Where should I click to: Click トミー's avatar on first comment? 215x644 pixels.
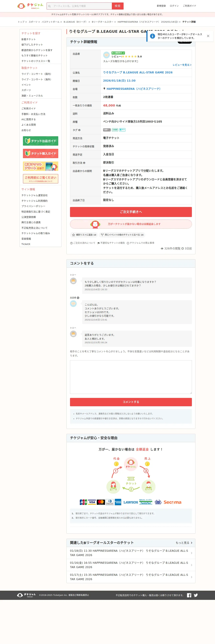click(x=73, y=281)
